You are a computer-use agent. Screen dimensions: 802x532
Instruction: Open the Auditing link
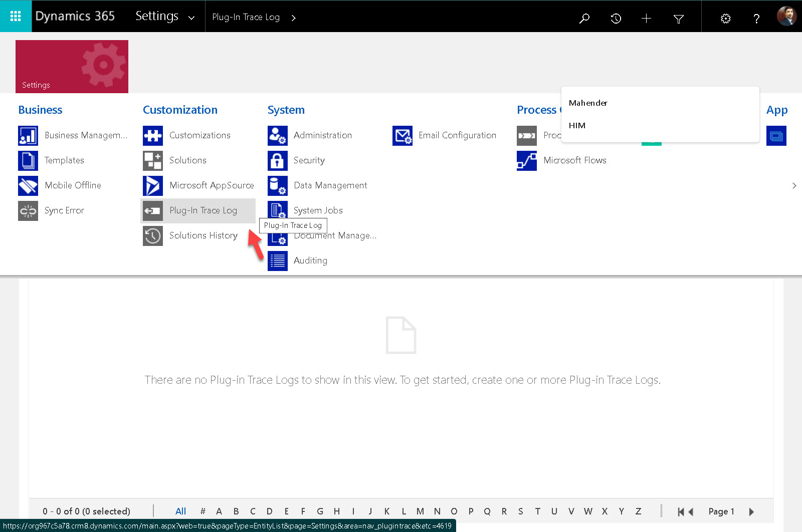click(x=310, y=260)
